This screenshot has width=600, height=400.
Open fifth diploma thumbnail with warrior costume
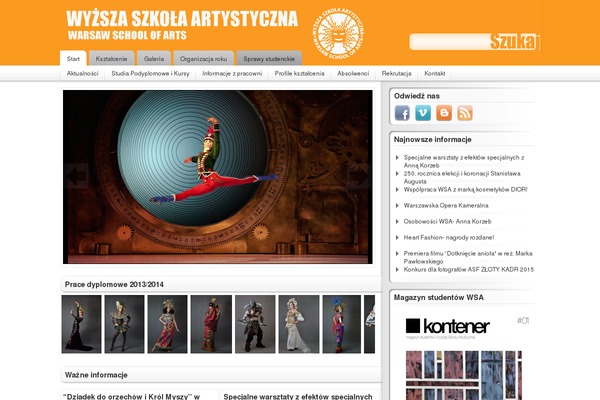click(255, 324)
